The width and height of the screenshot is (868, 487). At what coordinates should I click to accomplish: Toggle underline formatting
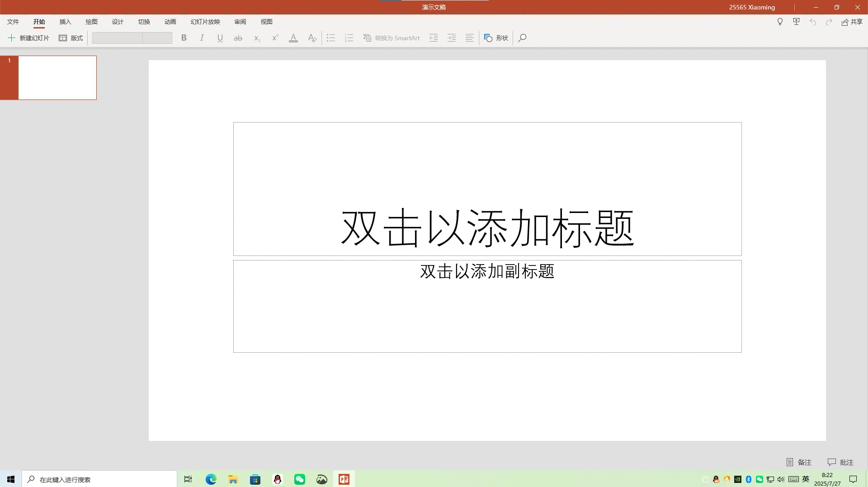click(220, 38)
